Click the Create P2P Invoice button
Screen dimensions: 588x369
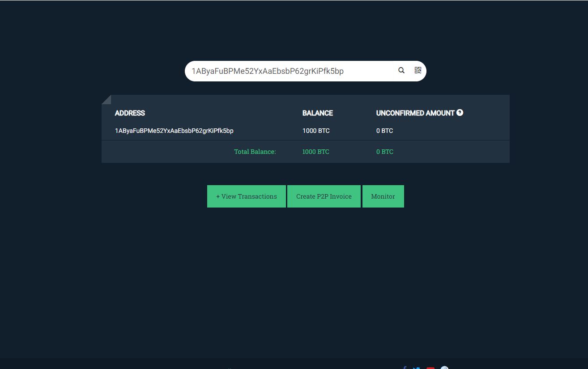point(324,196)
